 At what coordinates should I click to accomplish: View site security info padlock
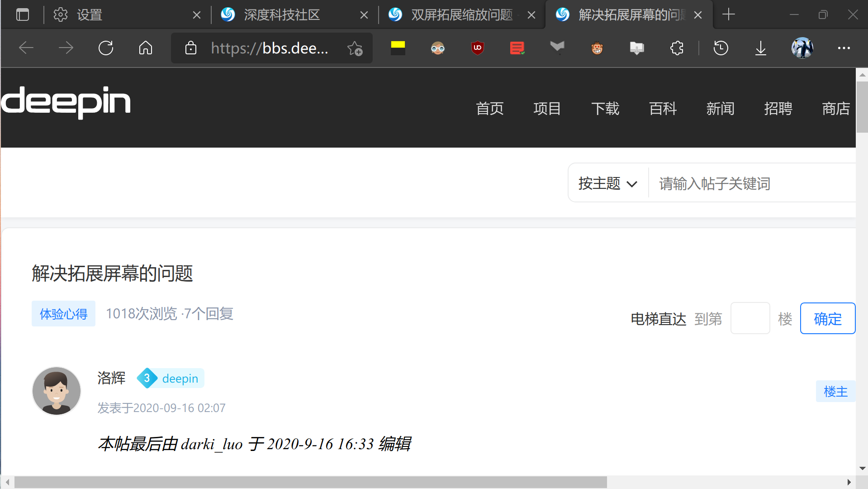191,48
